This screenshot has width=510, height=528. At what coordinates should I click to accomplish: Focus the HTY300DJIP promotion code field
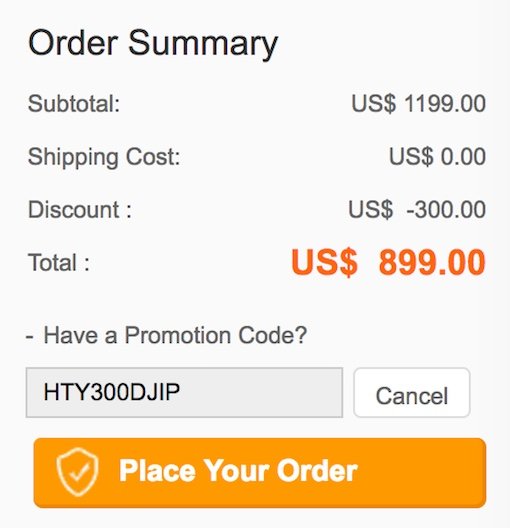click(x=184, y=393)
